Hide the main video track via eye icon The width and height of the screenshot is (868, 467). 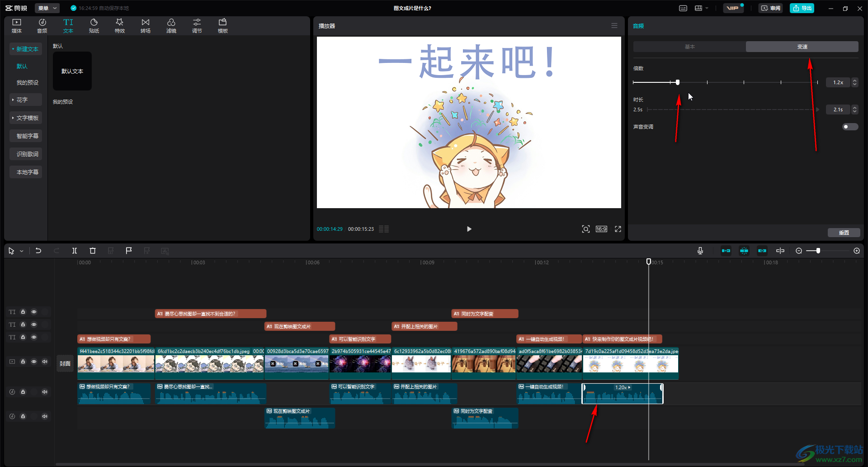(x=34, y=362)
